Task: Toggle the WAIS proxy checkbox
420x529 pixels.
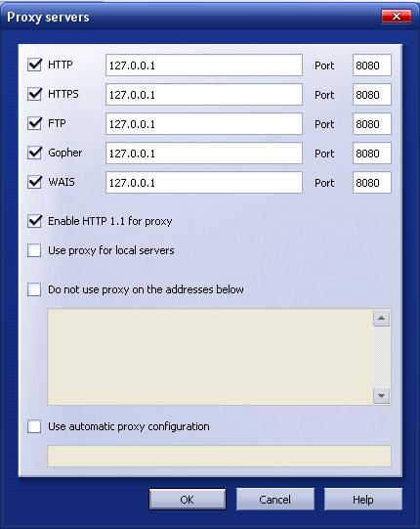Action: [x=34, y=182]
